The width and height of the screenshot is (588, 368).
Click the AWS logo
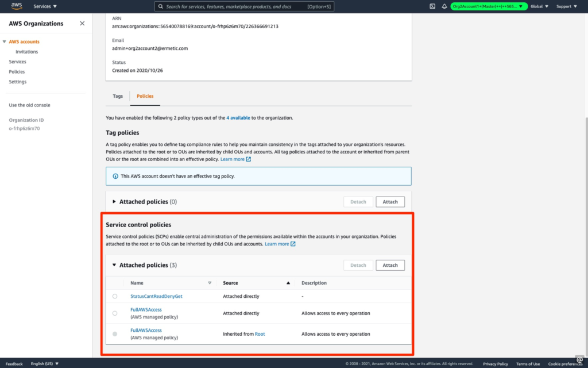pyautogui.click(x=17, y=6)
